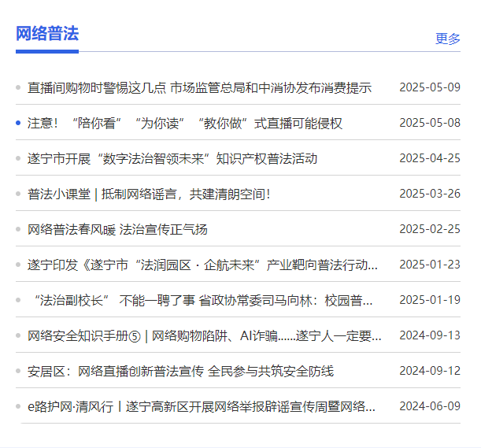Open 网络安全知识手册⑤ article
This screenshot has width=481, height=448.
click(204, 336)
